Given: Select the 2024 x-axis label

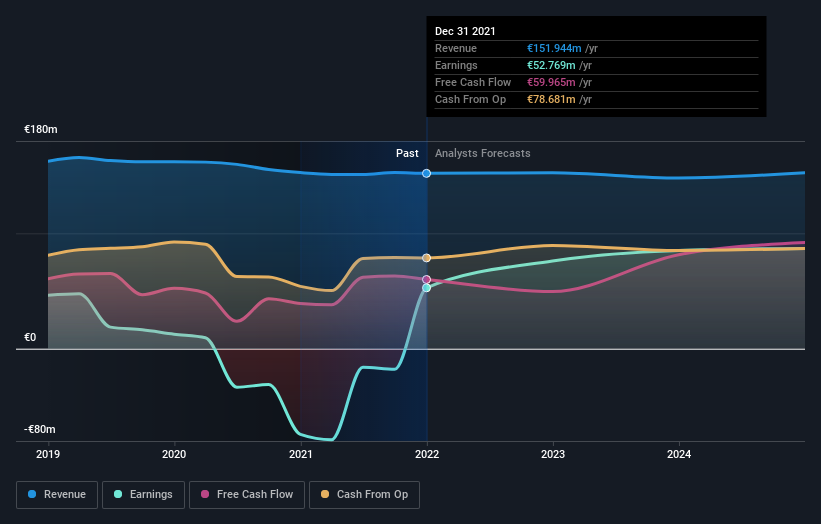Looking at the screenshot, I should point(679,454).
